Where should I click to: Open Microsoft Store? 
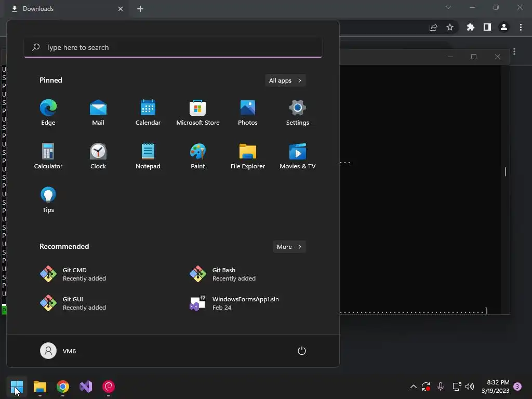(x=198, y=113)
